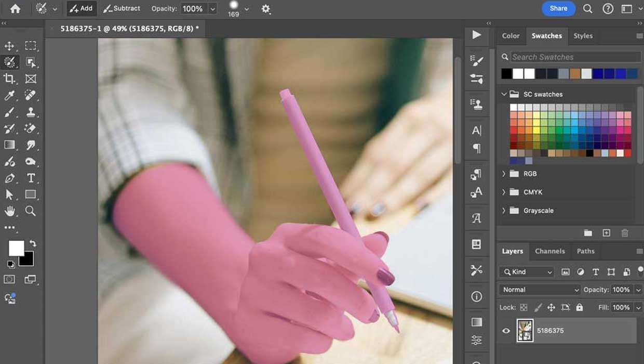Select the Clone Stamp tool

[31, 112]
